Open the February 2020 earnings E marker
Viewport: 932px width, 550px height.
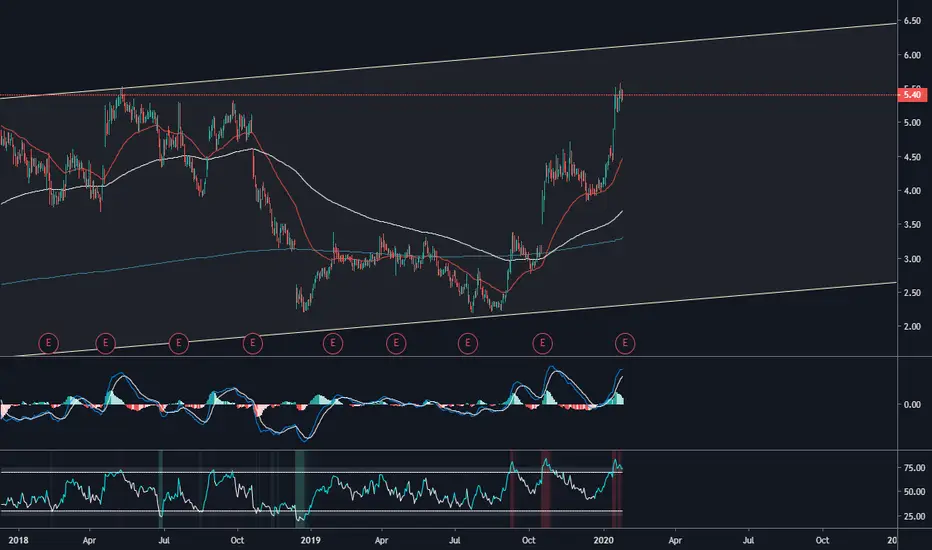coord(625,343)
